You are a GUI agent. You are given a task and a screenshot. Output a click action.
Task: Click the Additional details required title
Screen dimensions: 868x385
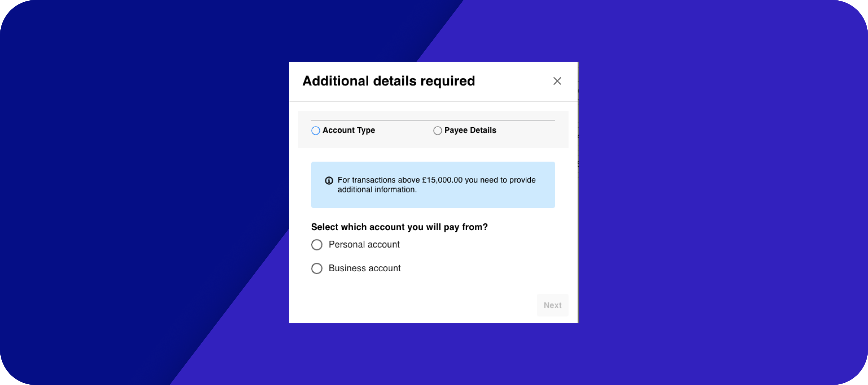388,81
